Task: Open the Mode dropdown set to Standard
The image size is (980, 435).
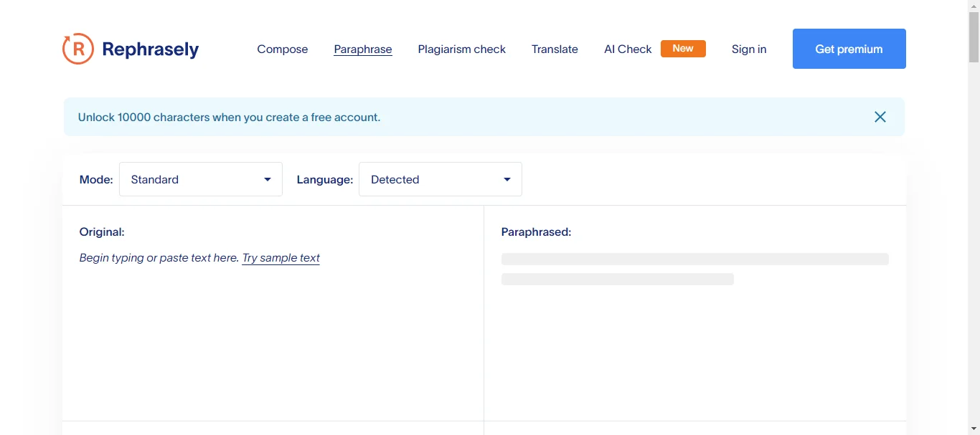Action: (201, 179)
